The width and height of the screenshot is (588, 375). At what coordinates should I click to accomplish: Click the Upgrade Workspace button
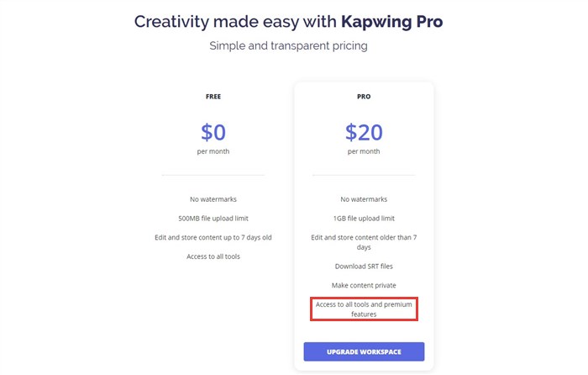pyautogui.click(x=364, y=351)
